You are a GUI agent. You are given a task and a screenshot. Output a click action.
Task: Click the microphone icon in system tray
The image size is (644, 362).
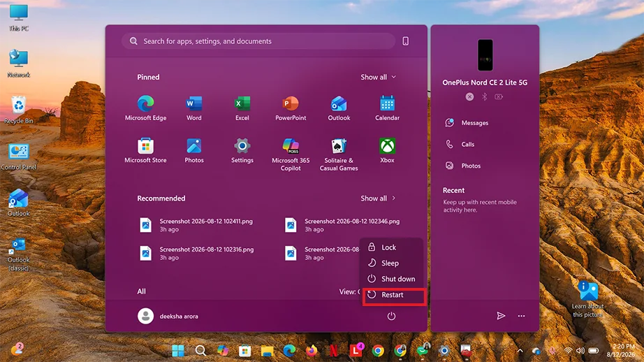[552, 351]
